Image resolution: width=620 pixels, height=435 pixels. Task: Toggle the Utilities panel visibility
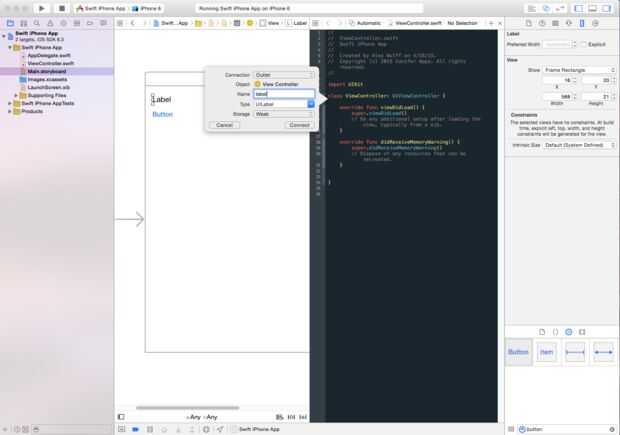point(607,8)
